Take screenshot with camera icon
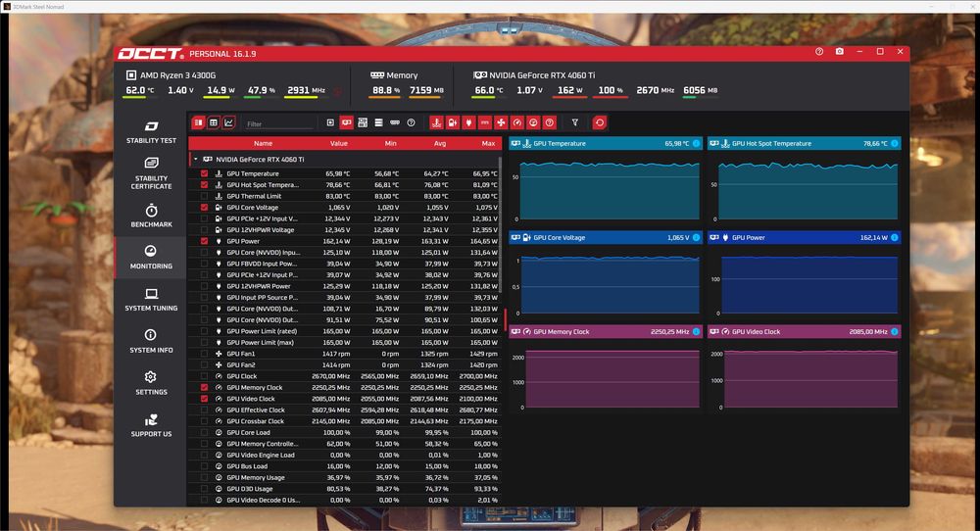 [x=840, y=52]
